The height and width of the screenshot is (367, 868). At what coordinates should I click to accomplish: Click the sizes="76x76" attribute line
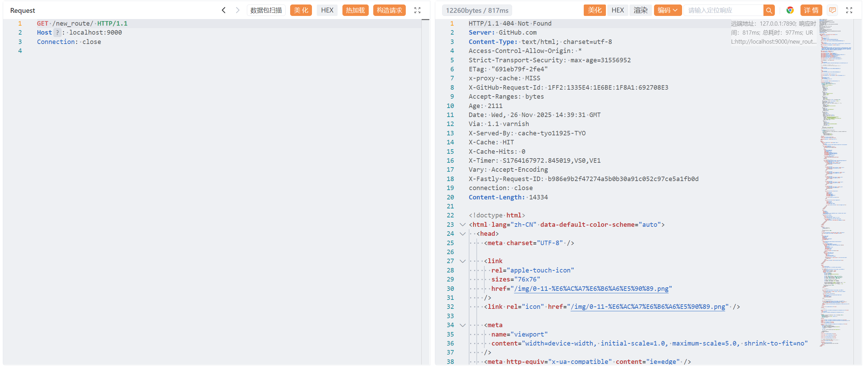[516, 279]
